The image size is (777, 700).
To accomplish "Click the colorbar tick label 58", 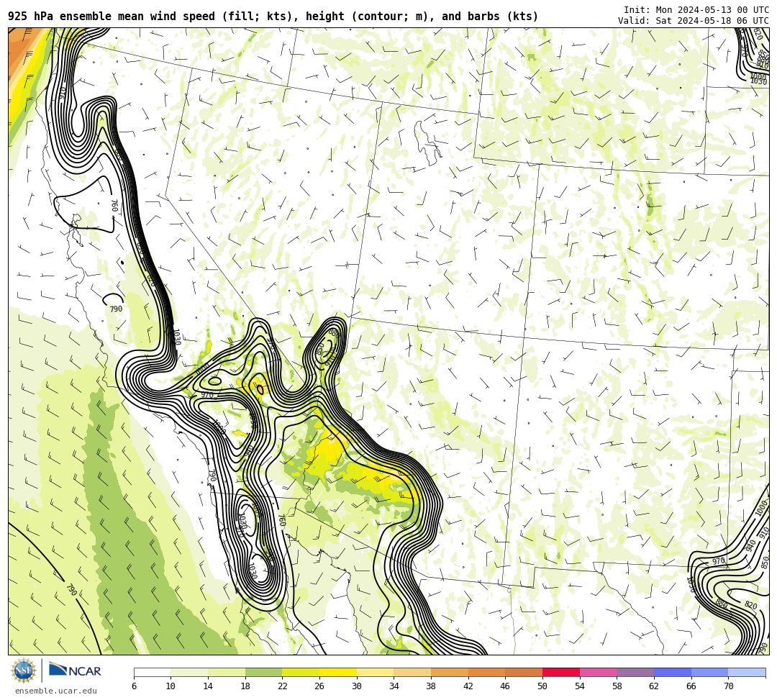I will (x=617, y=686).
